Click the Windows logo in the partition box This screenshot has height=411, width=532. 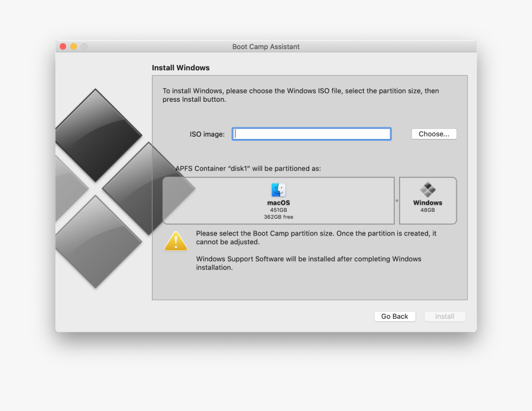pos(427,190)
